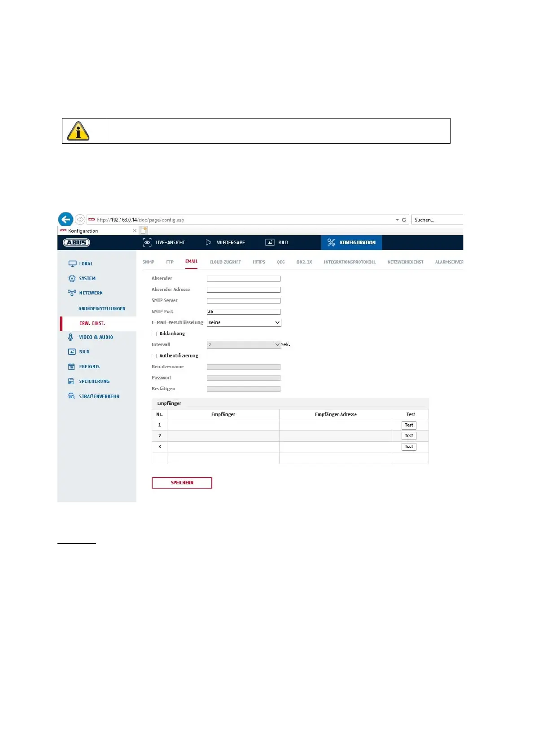Screen dimensions: 534x756
Task: Click the Straßenverkehr icon in sidebar
Action: click(x=71, y=396)
